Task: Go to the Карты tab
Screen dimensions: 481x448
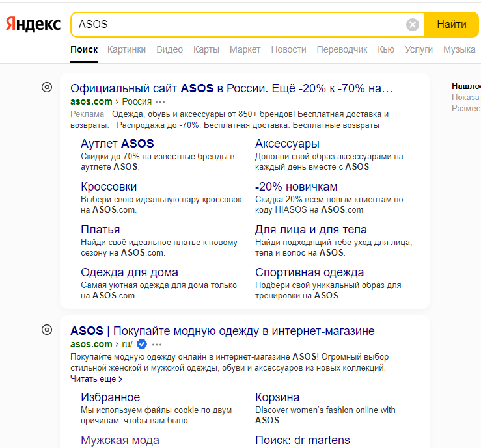Action: click(206, 49)
